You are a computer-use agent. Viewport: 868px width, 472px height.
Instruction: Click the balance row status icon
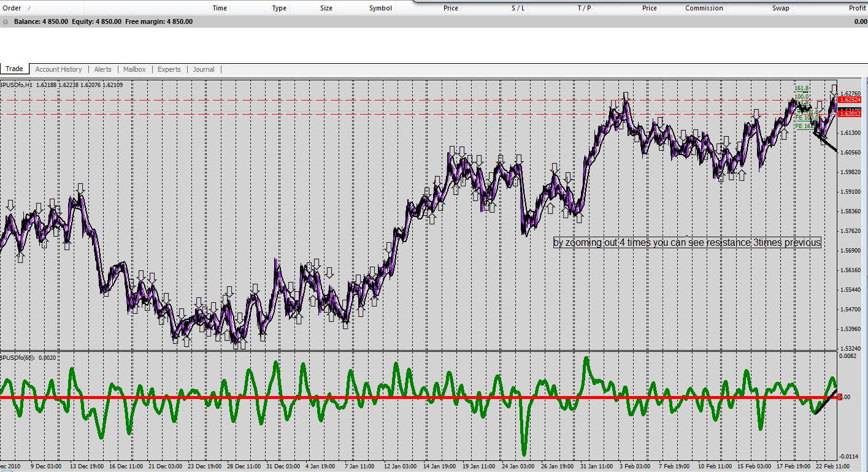click(6, 21)
